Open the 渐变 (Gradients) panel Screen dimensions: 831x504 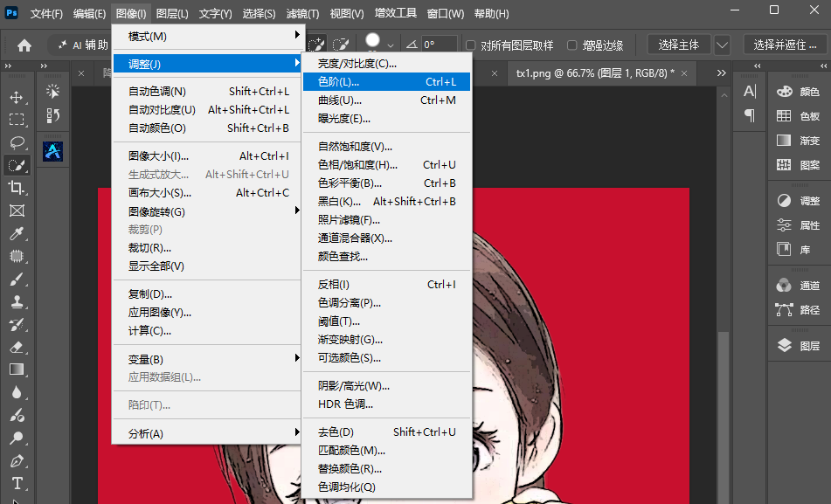(798, 141)
